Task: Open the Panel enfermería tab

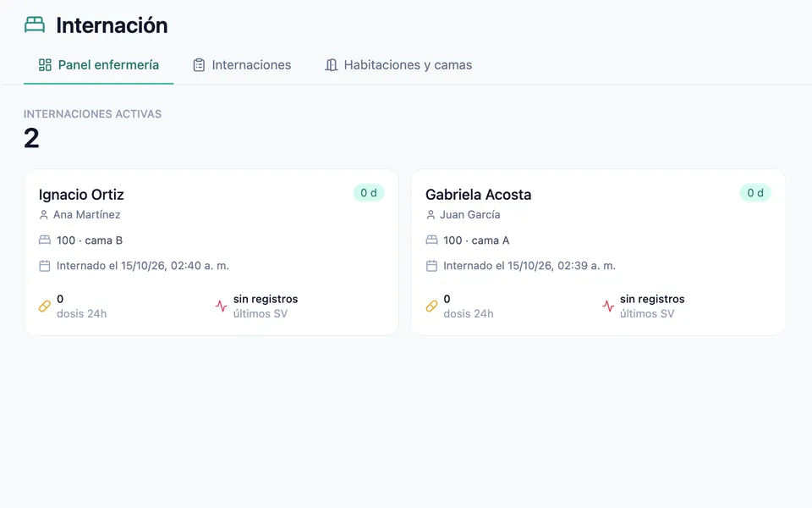Action: pyautogui.click(x=98, y=65)
